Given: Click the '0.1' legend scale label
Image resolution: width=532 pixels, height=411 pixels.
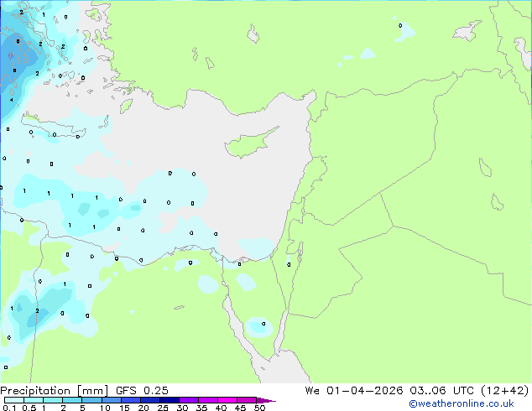Looking at the screenshot, I should (9, 408).
